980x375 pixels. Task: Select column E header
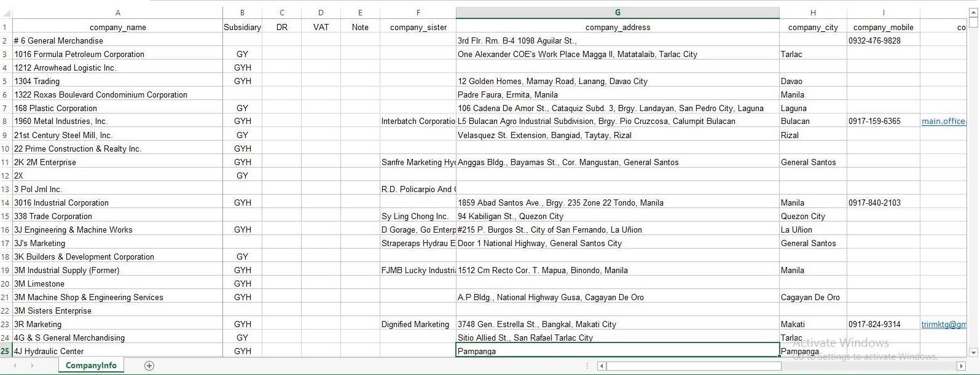(x=360, y=13)
